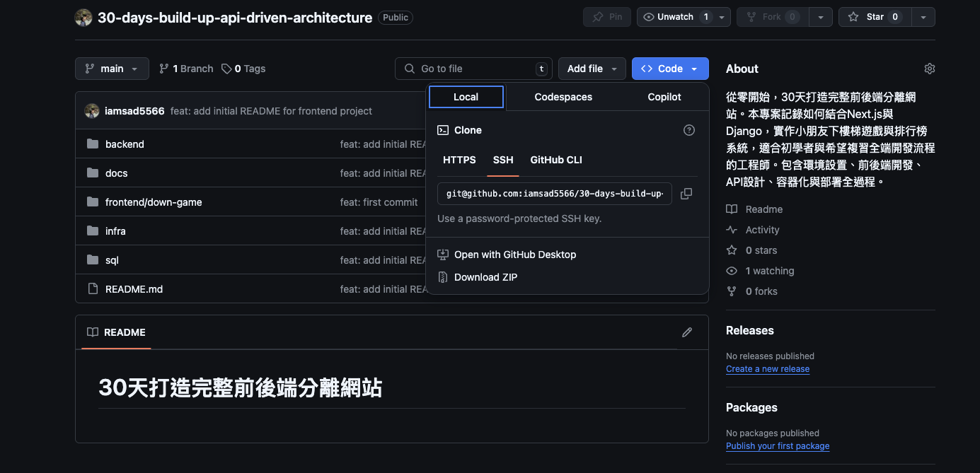Fork this repository
The width and height of the screenshot is (980, 473).
coord(772,17)
